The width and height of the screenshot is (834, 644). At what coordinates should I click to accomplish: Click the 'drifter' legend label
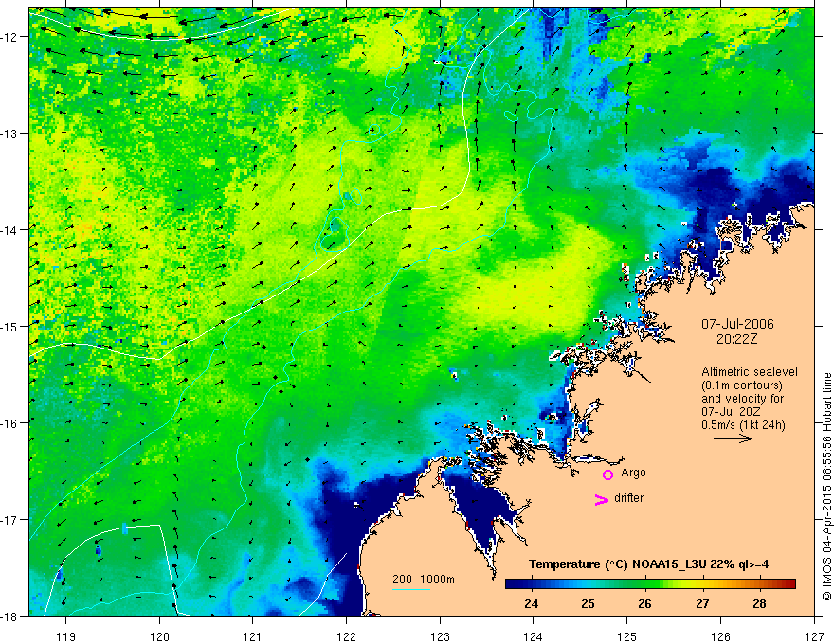pos(628,498)
